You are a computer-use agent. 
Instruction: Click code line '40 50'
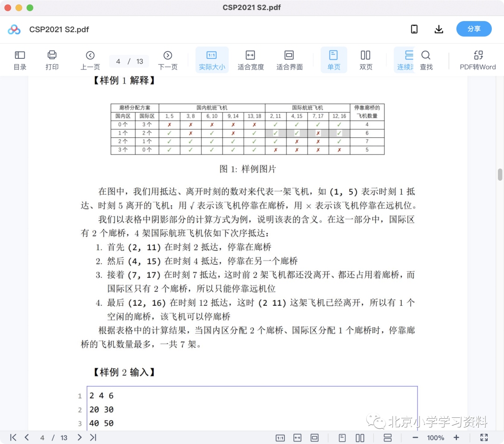(x=101, y=423)
